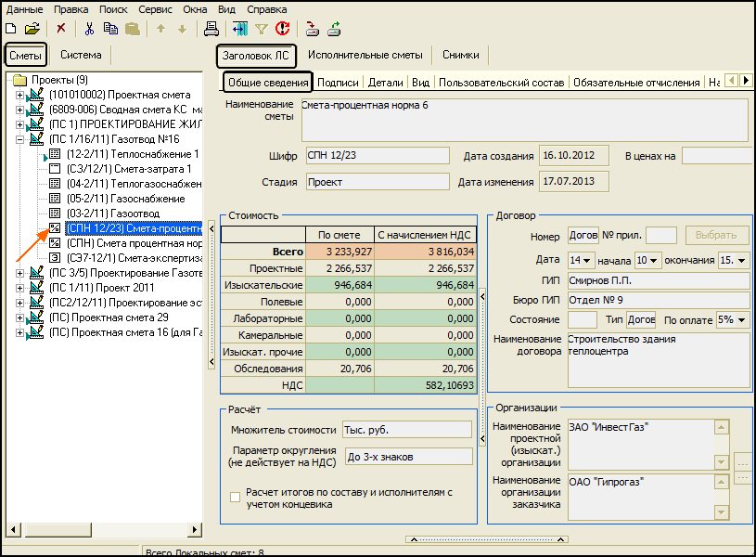Image resolution: width=756 pixels, height=557 pixels.
Task: Click the Шифр input field
Action: pos(378,156)
